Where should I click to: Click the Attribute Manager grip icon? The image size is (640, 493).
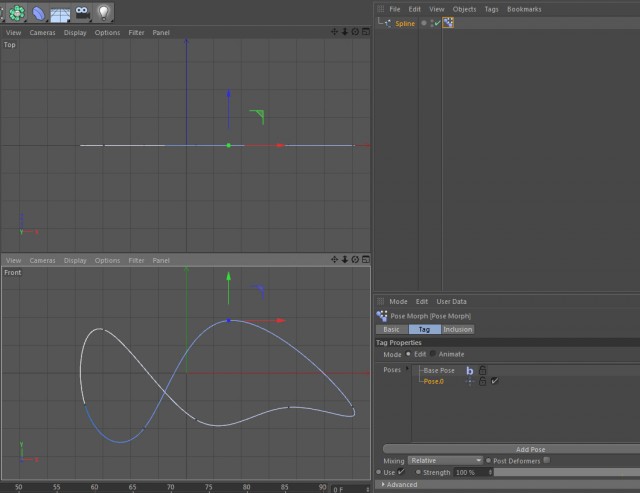coord(380,301)
